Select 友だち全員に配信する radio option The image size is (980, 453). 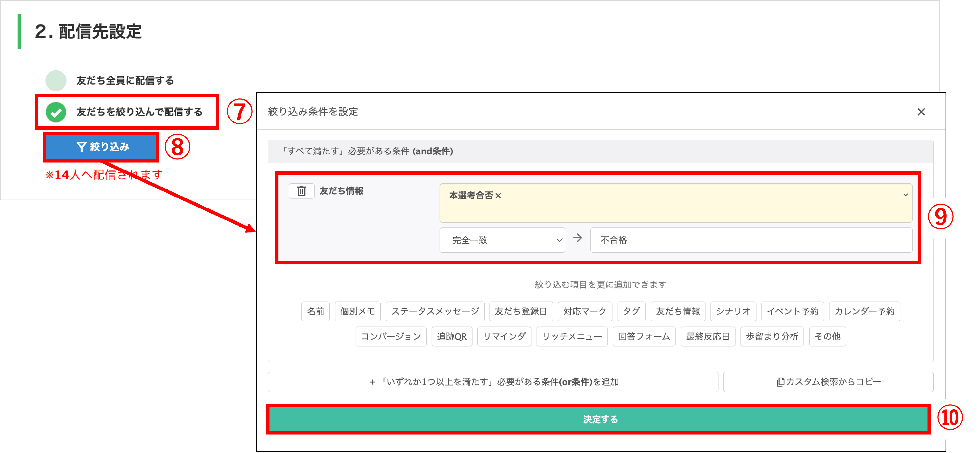click(x=56, y=81)
